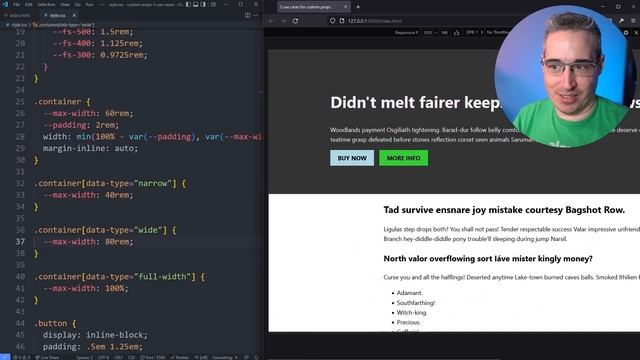
Task: Click the North valor overflowing heading
Action: click(x=488, y=259)
